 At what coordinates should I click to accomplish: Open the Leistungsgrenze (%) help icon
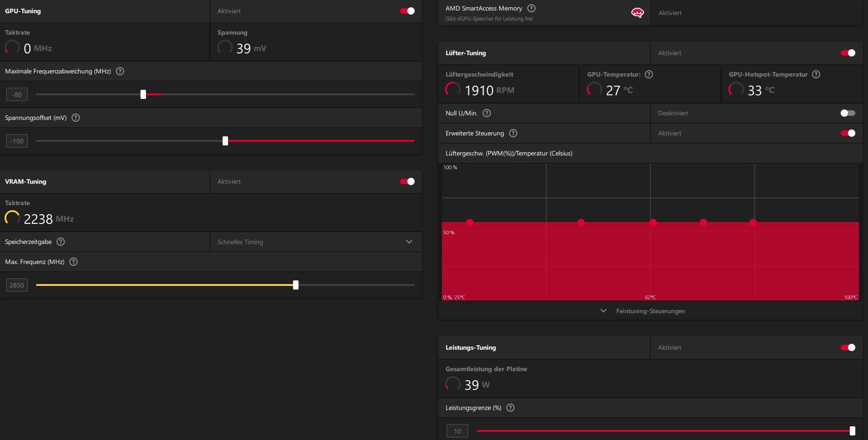click(510, 408)
